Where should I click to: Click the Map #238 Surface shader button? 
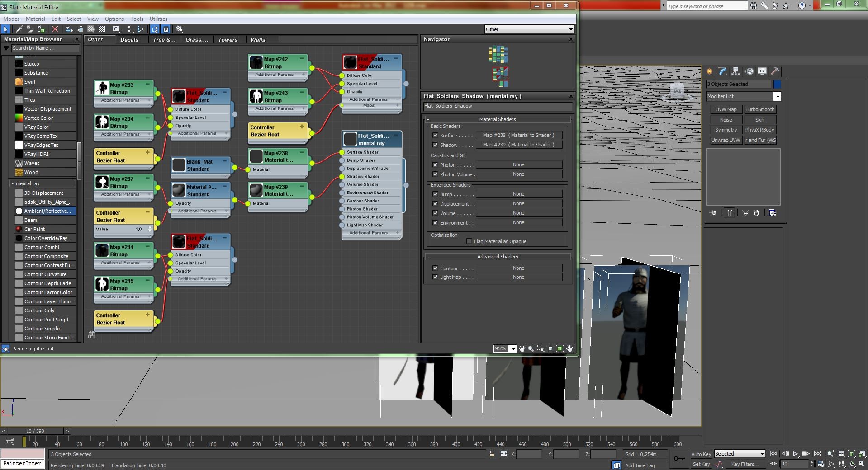518,135
